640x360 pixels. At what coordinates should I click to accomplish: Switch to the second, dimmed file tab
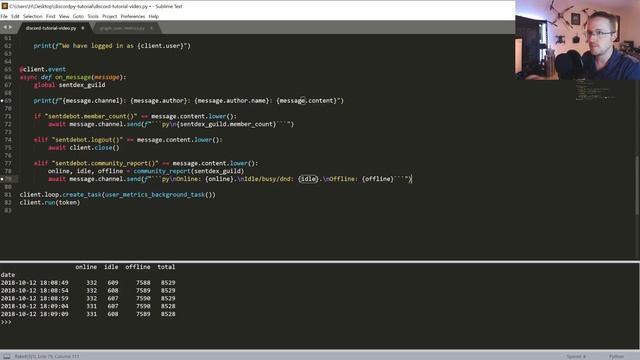(x=122, y=28)
